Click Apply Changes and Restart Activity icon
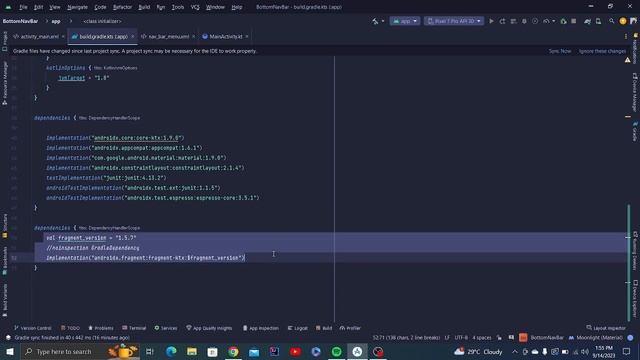640x360 pixels. (502, 21)
